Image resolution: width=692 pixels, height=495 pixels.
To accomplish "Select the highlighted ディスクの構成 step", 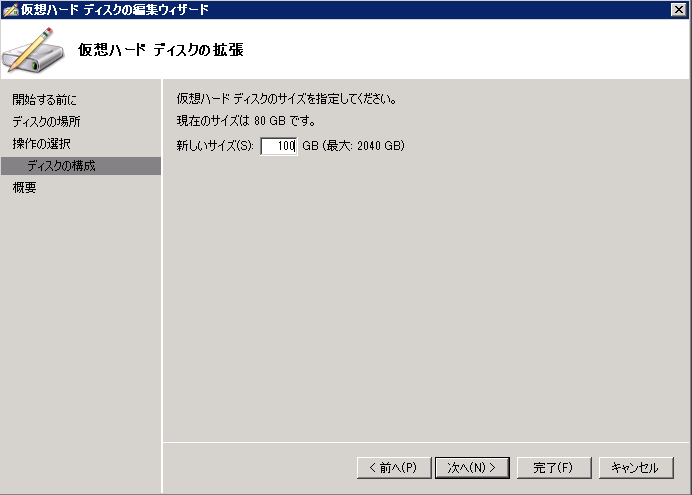I will pos(81,166).
